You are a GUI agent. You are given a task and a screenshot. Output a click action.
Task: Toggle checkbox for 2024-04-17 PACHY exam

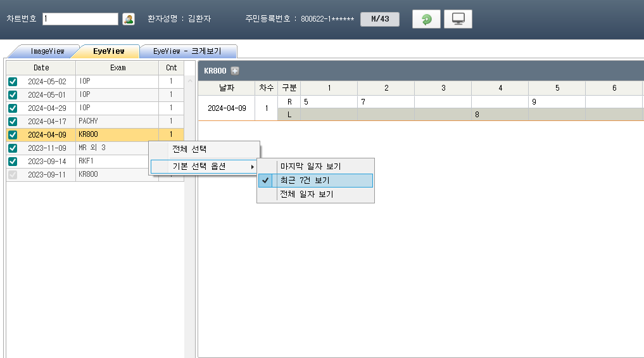[13, 121]
